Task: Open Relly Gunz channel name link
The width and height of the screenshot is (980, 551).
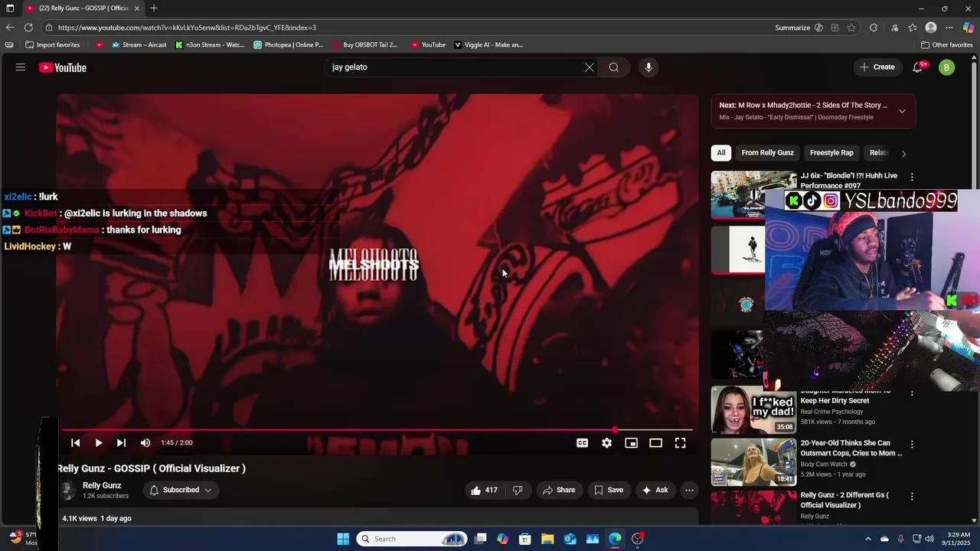Action: coord(102,485)
